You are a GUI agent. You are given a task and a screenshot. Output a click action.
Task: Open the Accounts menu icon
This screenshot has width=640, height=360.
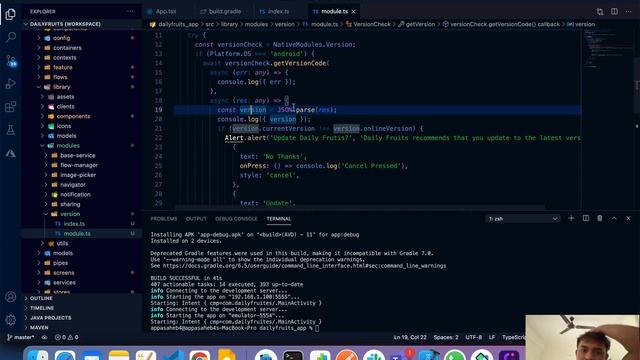pos(11,297)
